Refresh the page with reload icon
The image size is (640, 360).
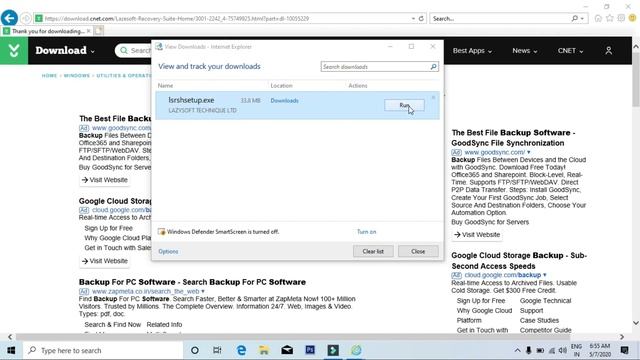tap(421, 18)
